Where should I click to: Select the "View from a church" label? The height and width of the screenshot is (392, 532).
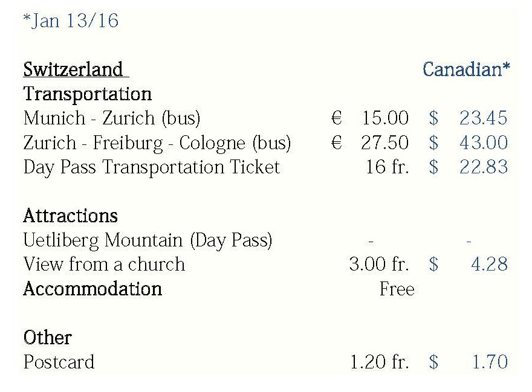click(x=104, y=265)
